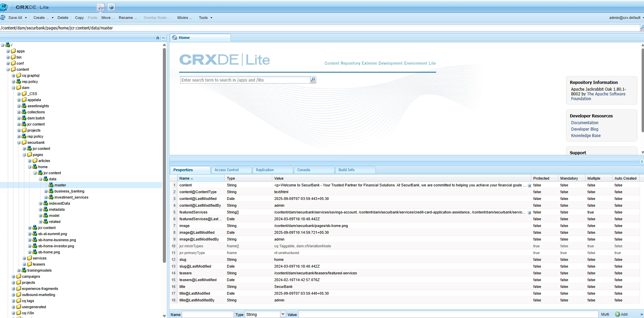This screenshot has width=644, height=318.
Task: Select the Properties tab
Action: (190, 170)
